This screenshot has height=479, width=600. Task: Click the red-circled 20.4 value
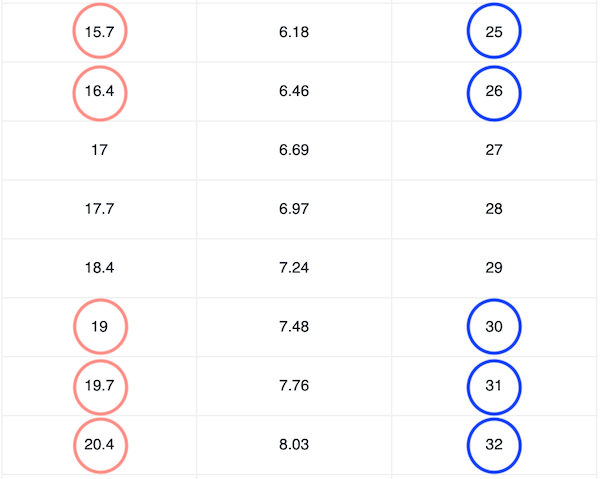pyautogui.click(x=100, y=445)
